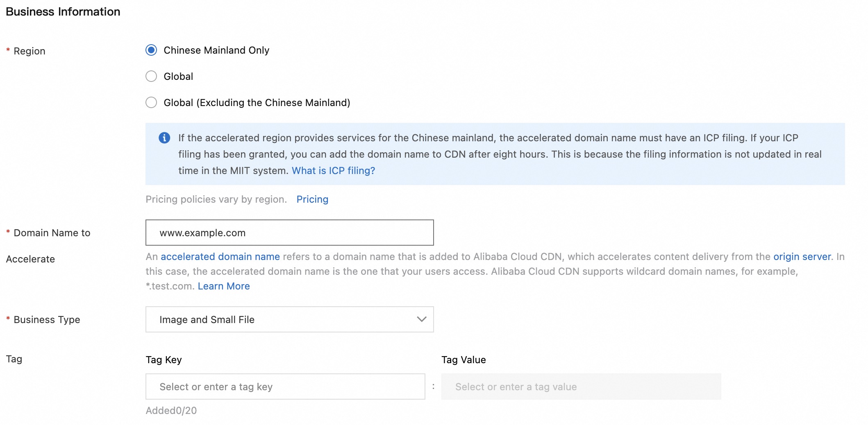Expand the Business Type dropdown arrow
Screen dimensions: 868x425
pos(421,319)
